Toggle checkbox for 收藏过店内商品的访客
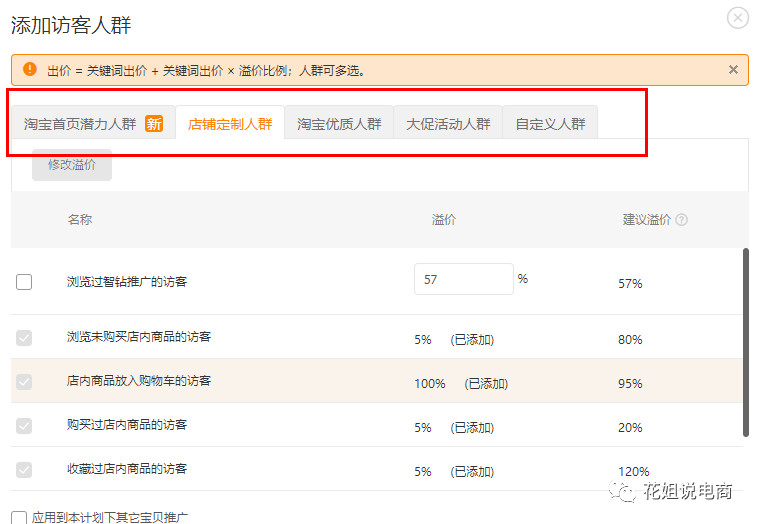This screenshot has width=757, height=524. click(24, 469)
